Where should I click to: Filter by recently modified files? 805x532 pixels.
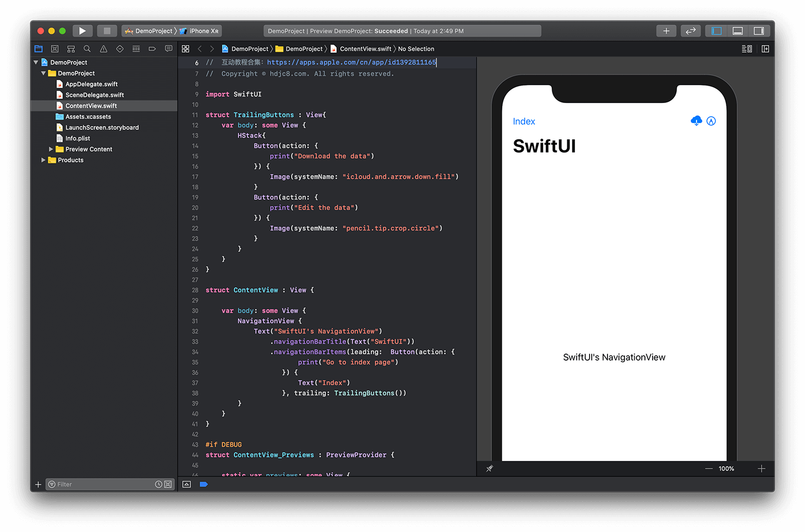tap(158, 484)
